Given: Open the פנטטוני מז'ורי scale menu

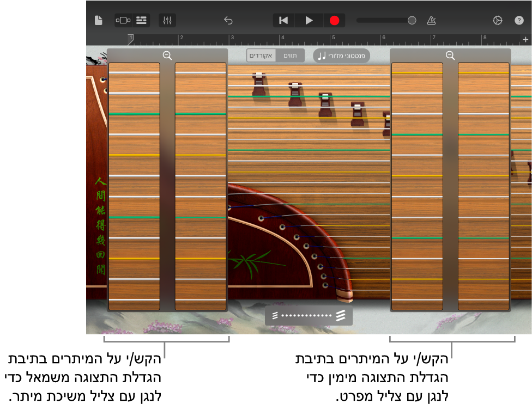Looking at the screenshot, I should pos(341,56).
